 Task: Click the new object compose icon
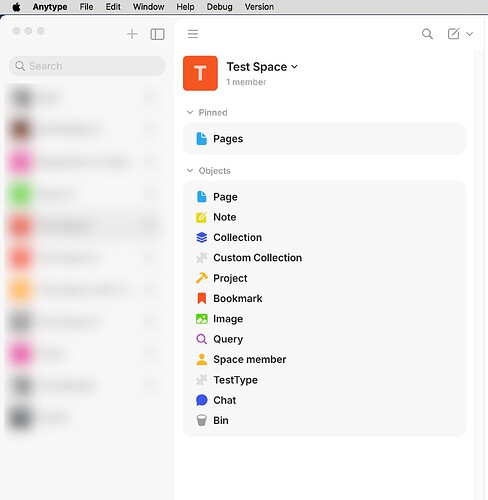click(453, 34)
